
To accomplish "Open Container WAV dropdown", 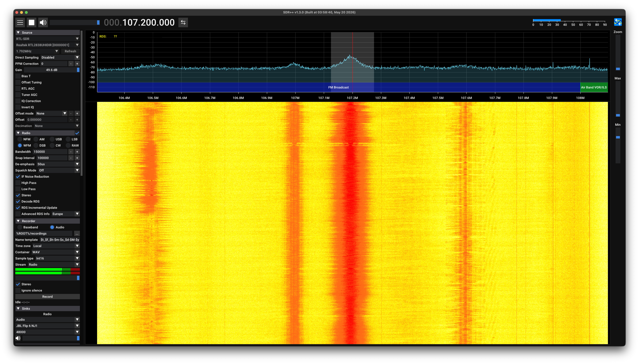I will (55, 252).
